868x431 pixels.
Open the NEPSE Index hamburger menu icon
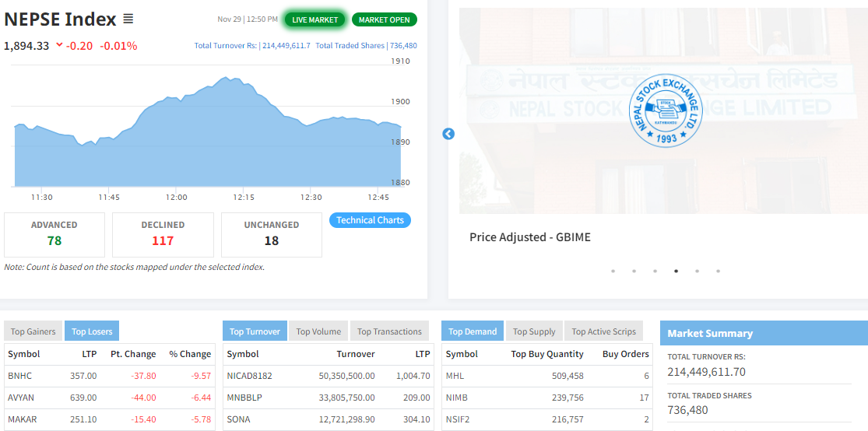(x=128, y=19)
